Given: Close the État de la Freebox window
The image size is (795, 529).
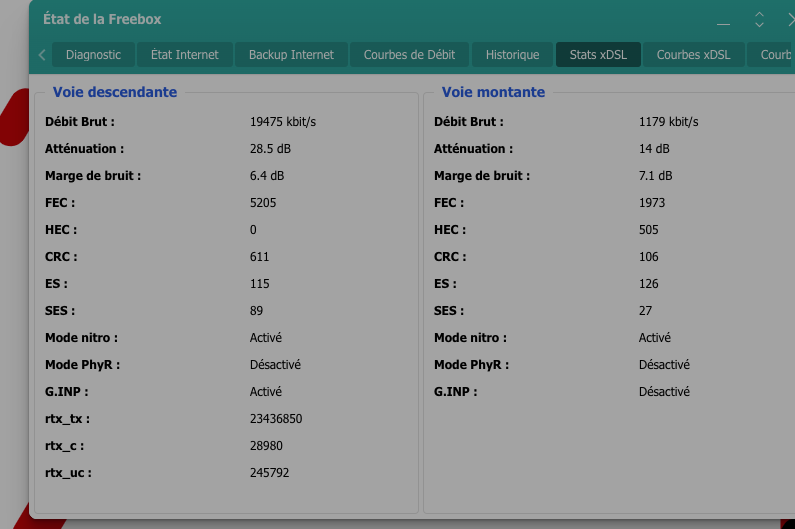Looking at the screenshot, I should [x=789, y=20].
